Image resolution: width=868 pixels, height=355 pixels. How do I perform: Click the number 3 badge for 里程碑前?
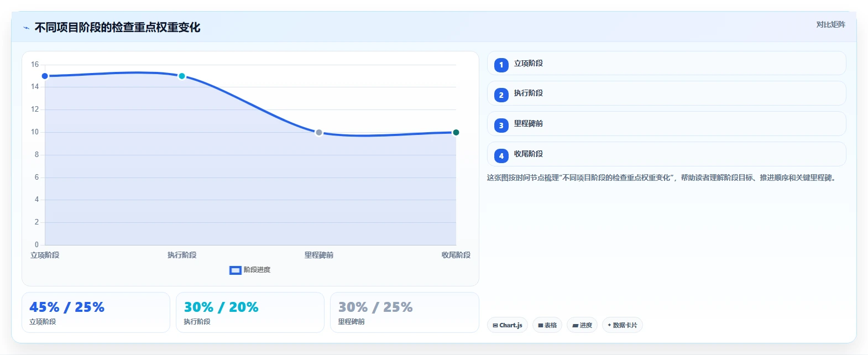click(501, 126)
